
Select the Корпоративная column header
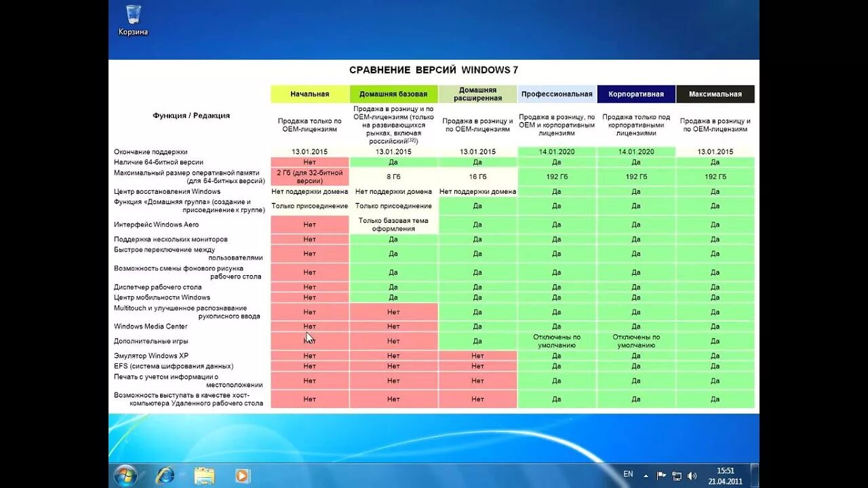pos(636,94)
